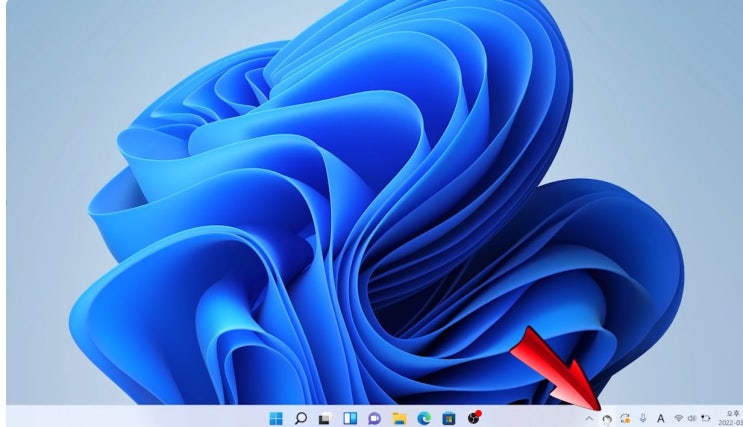This screenshot has width=743, height=427.
Task: Open the Windows Start menu
Action: click(x=276, y=418)
